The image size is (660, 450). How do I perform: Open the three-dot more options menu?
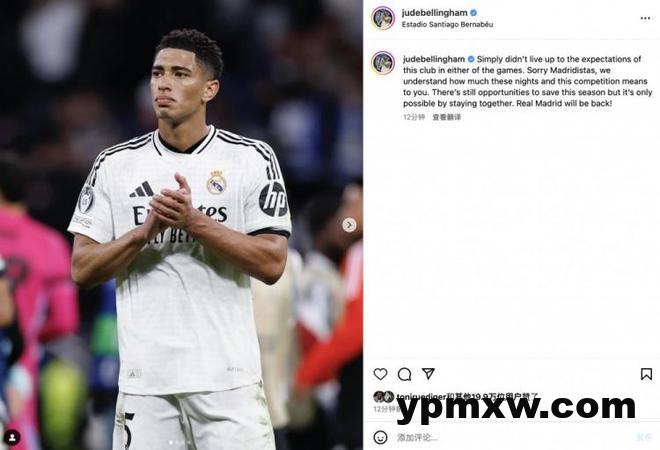[645, 18]
